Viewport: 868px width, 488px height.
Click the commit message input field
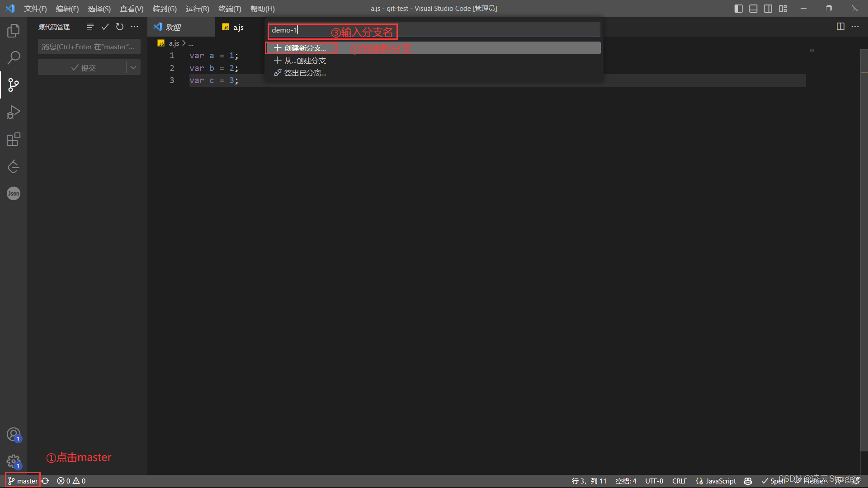click(89, 47)
